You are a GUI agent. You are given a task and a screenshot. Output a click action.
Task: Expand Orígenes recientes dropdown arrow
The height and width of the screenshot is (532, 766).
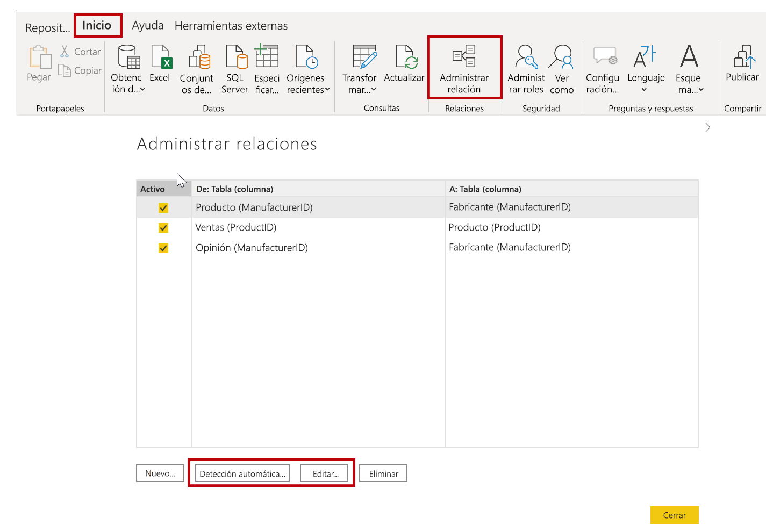(x=327, y=90)
